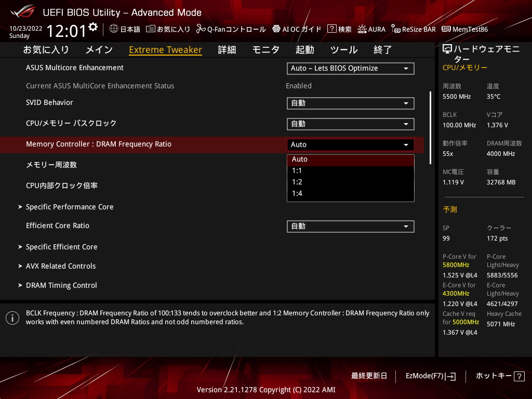Click the 検索 search question icon
The width and height of the screenshot is (532, 399).
click(x=331, y=29)
